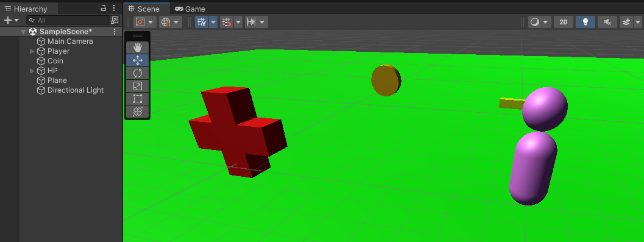Select the Rect transform tool

[x=138, y=99]
